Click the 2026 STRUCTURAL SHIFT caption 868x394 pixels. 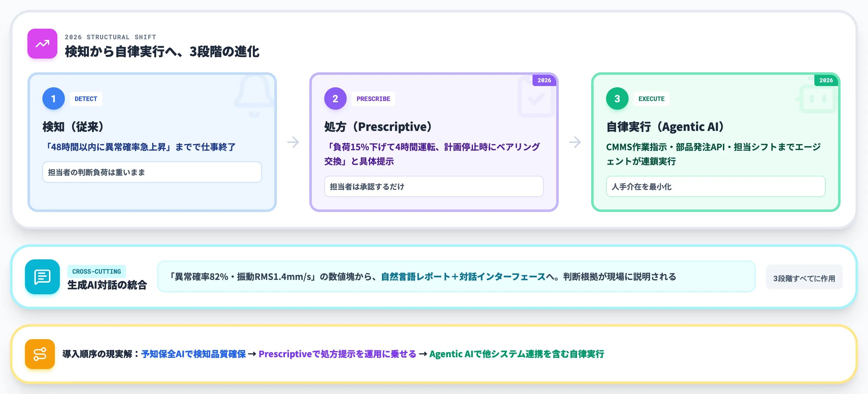tap(110, 37)
